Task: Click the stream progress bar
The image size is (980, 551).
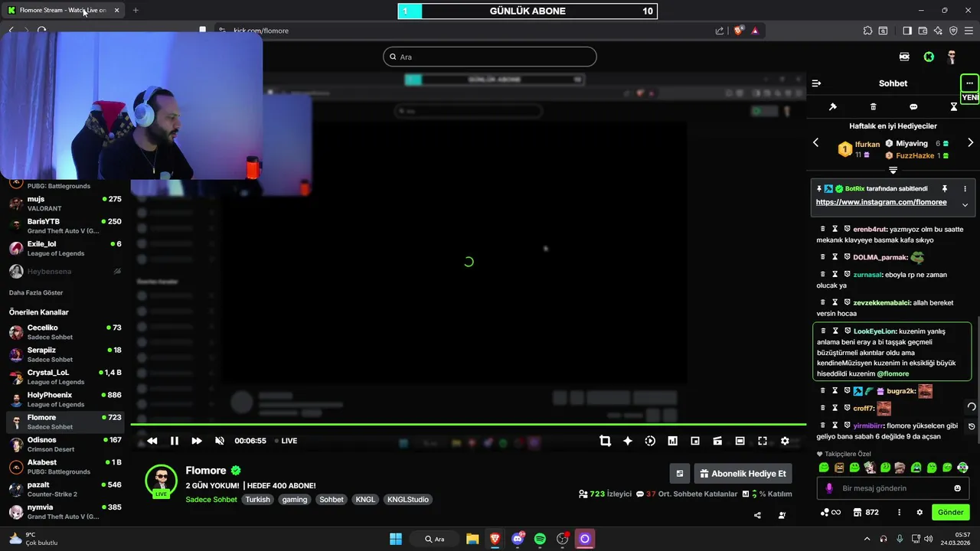Action: (x=469, y=424)
